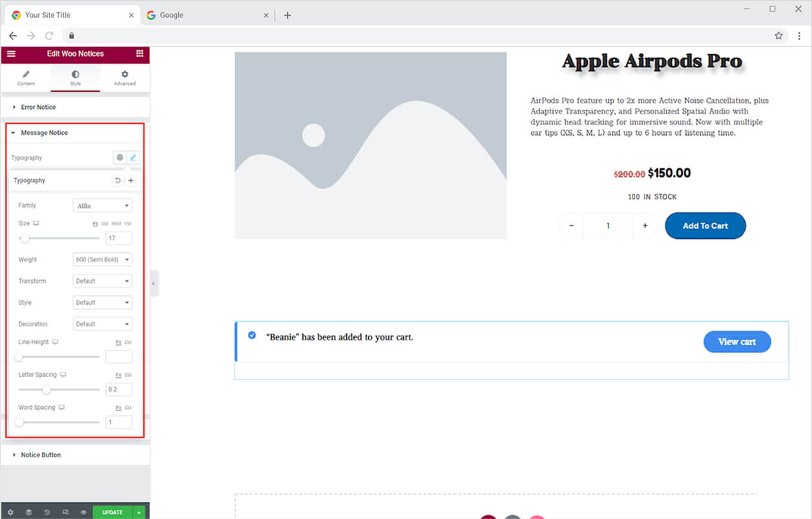Switch to the Advanced tab
The width and height of the screenshot is (812, 519).
[125, 78]
